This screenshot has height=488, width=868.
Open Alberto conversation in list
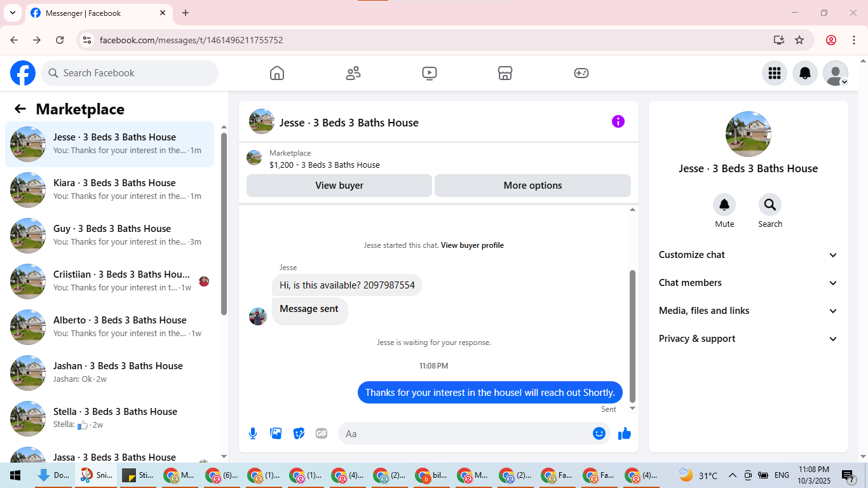pos(110,327)
